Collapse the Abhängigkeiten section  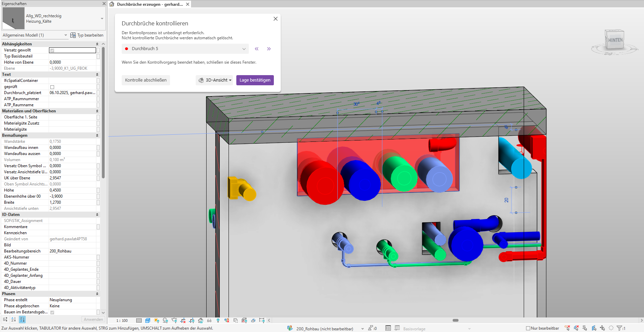(x=97, y=44)
